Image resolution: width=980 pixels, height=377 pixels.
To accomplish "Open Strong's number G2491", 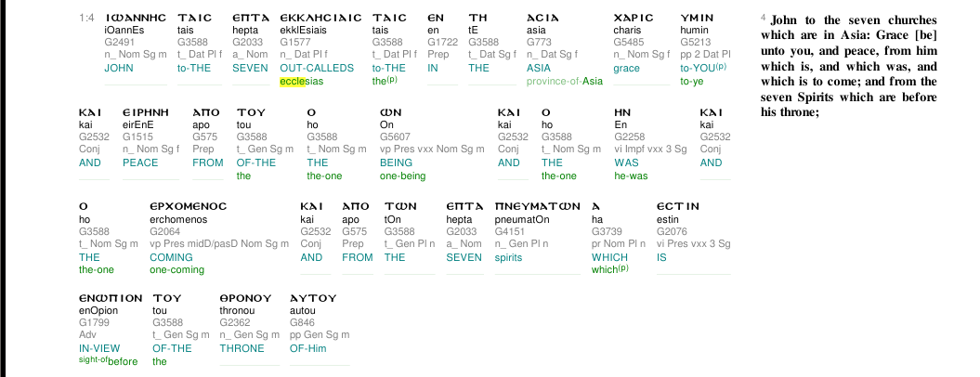I will [x=118, y=43].
